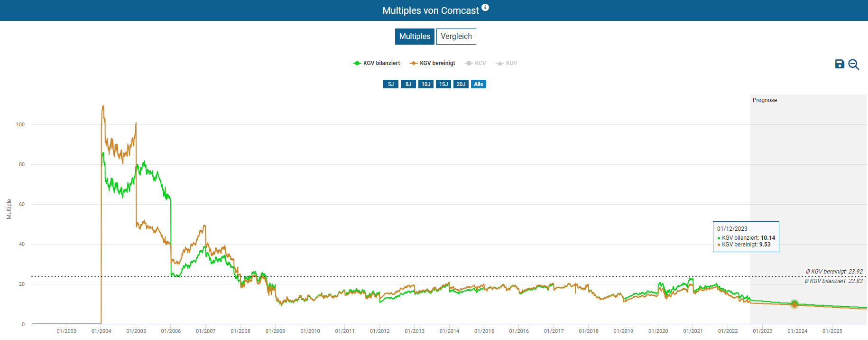This screenshot has height=340, width=868.
Task: Set time range to 5J
Action: pyautogui.click(x=390, y=84)
